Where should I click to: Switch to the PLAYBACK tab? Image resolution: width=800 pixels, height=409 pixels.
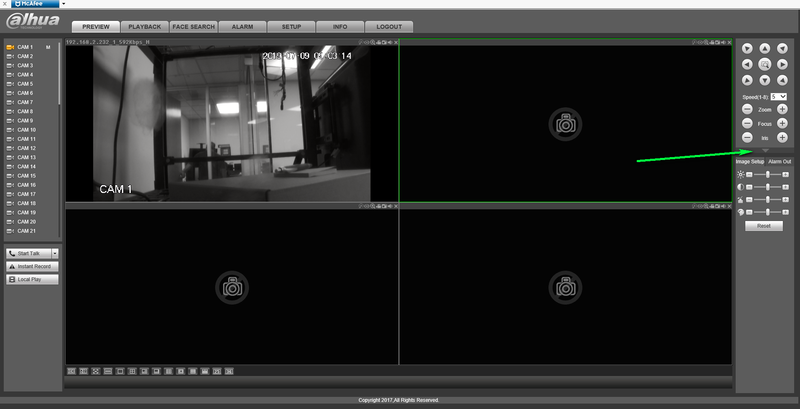click(144, 27)
